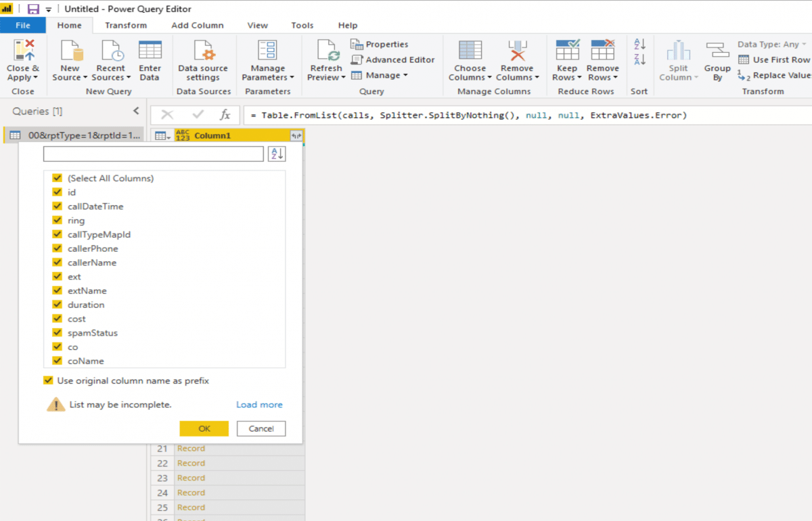
Task: Uncheck the callDateTime column checkbox
Action: click(x=58, y=206)
